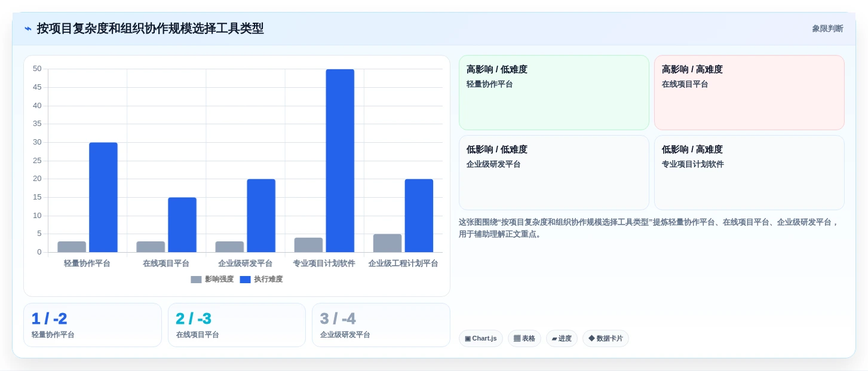
Task: Select the Chart.js tag chip
Action: click(481, 339)
